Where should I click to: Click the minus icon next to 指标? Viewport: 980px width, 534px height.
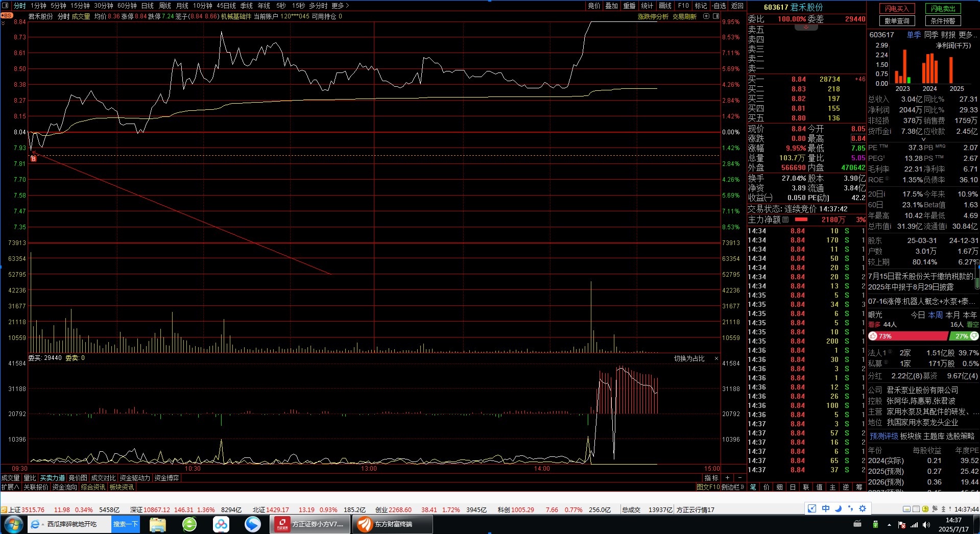click(x=739, y=478)
